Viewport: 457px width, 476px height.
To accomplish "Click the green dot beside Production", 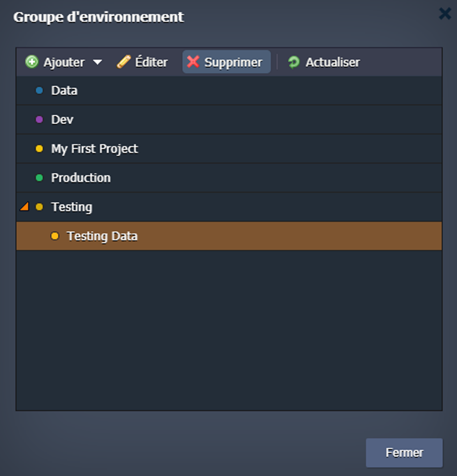I will pos(39,178).
